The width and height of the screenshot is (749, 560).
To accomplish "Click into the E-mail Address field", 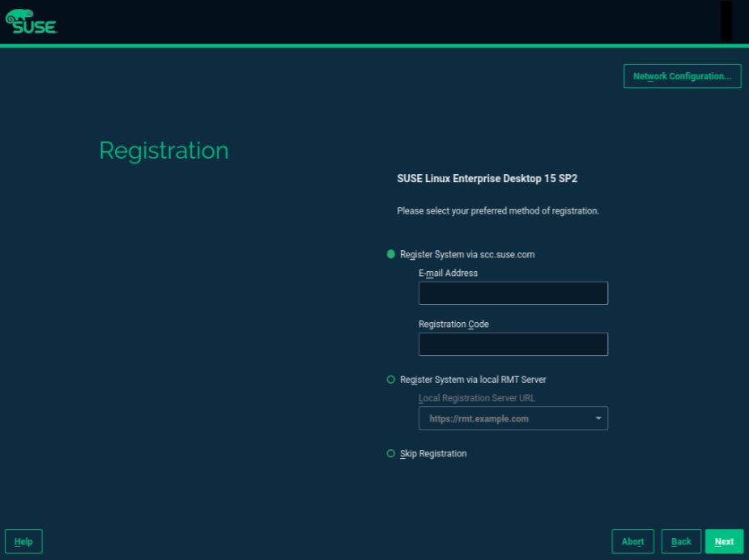I will [x=513, y=293].
